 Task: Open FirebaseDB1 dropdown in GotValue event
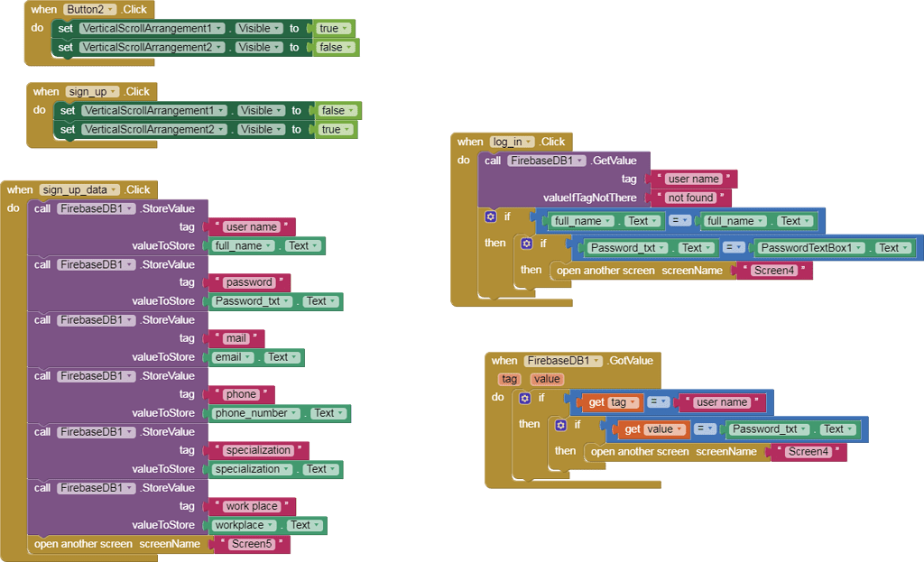(x=596, y=361)
